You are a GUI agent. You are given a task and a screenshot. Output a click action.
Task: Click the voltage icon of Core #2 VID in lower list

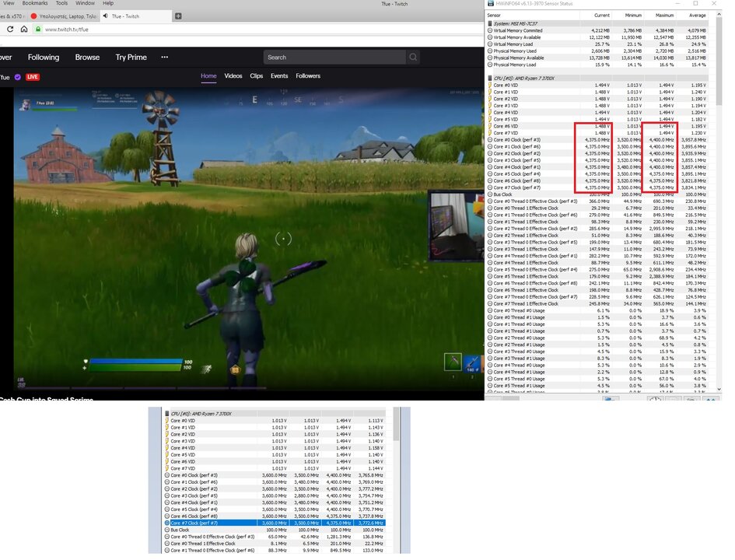(x=167, y=435)
